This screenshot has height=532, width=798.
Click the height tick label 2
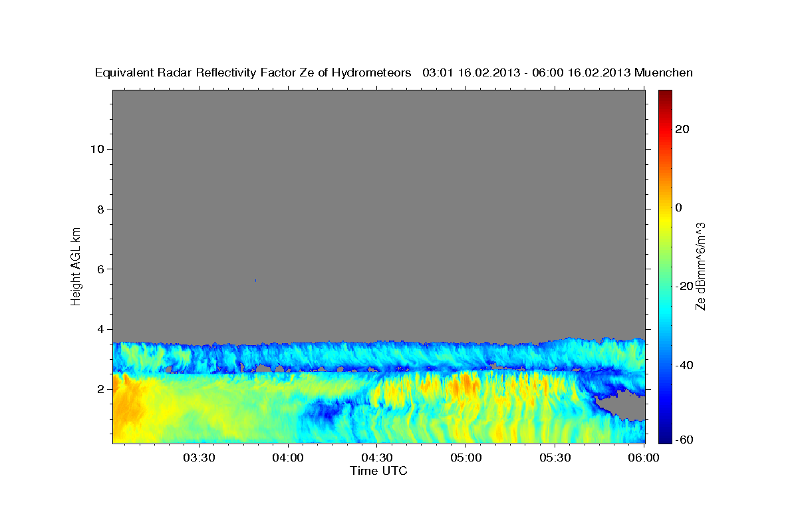click(100, 389)
